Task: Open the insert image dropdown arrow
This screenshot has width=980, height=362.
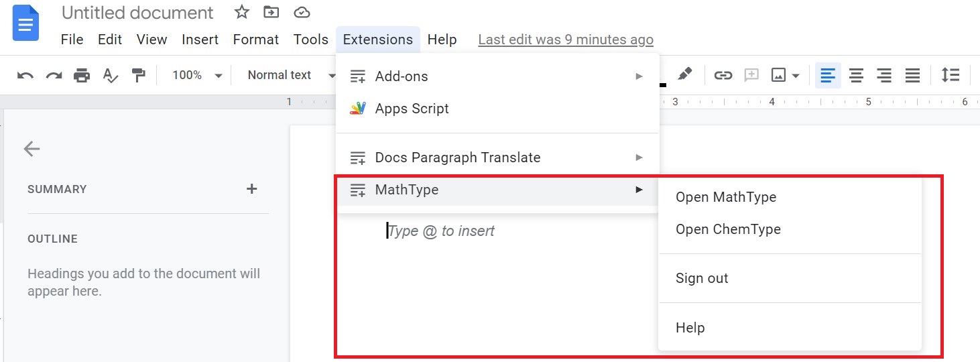Action: [796, 76]
